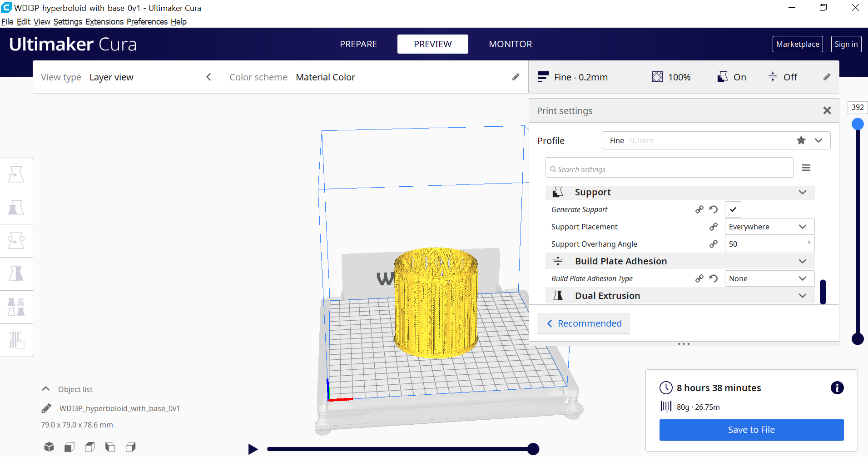The image size is (868, 457).
Task: Open the View type Layer view selector
Action: tap(126, 77)
